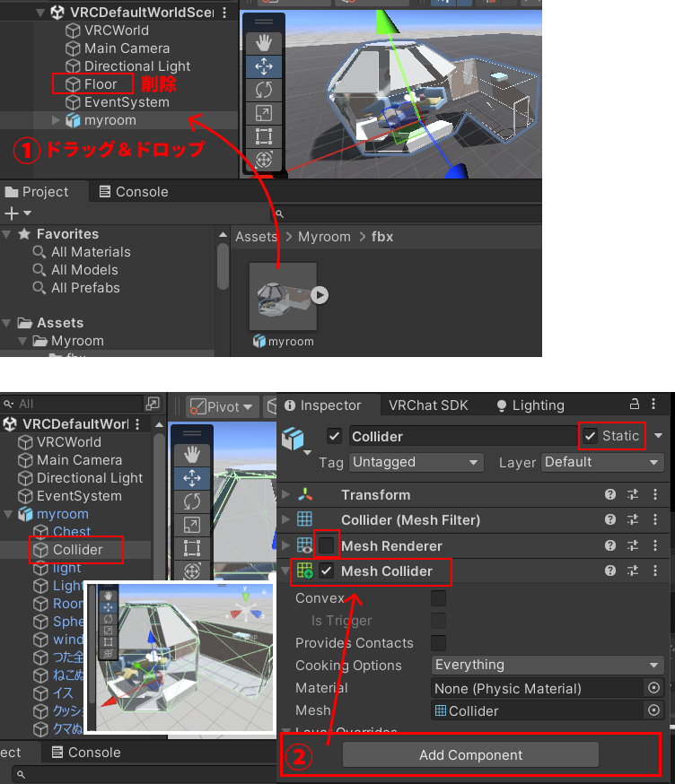
Task: Select All Prefabs under Favorites
Action: [85, 288]
